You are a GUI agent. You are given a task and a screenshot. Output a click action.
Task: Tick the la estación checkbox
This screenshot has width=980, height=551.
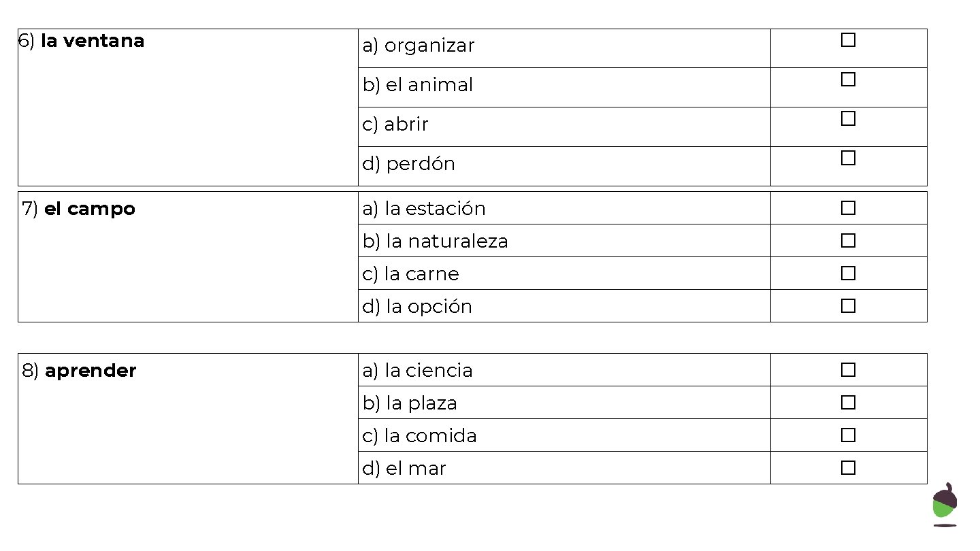pyautogui.click(x=848, y=208)
